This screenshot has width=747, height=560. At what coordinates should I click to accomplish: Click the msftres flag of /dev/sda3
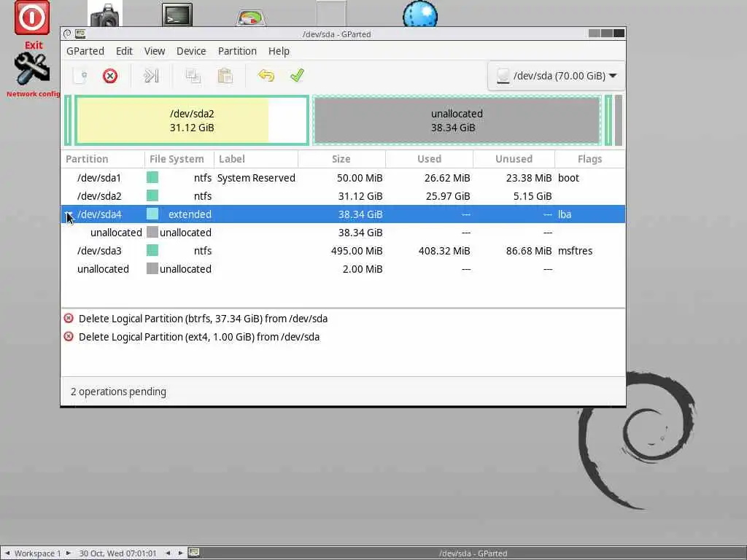[575, 251]
